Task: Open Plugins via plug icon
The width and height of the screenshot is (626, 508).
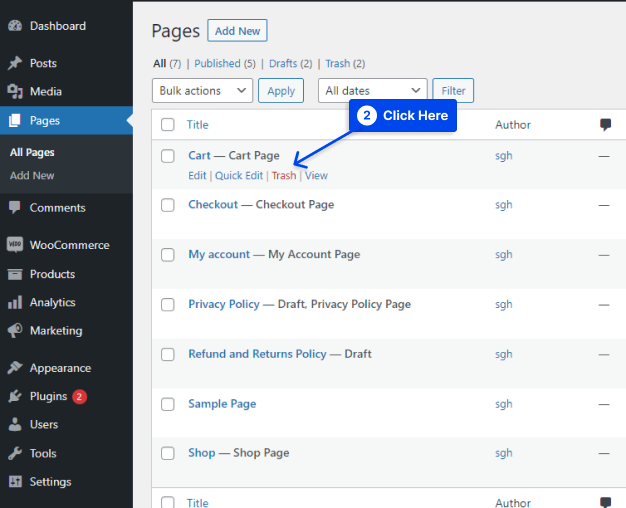Action: click(x=15, y=396)
